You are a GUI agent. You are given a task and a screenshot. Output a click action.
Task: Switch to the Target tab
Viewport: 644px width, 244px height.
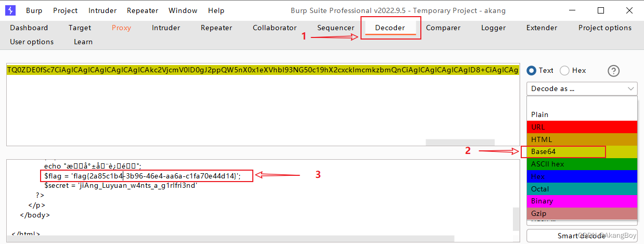pyautogui.click(x=80, y=28)
